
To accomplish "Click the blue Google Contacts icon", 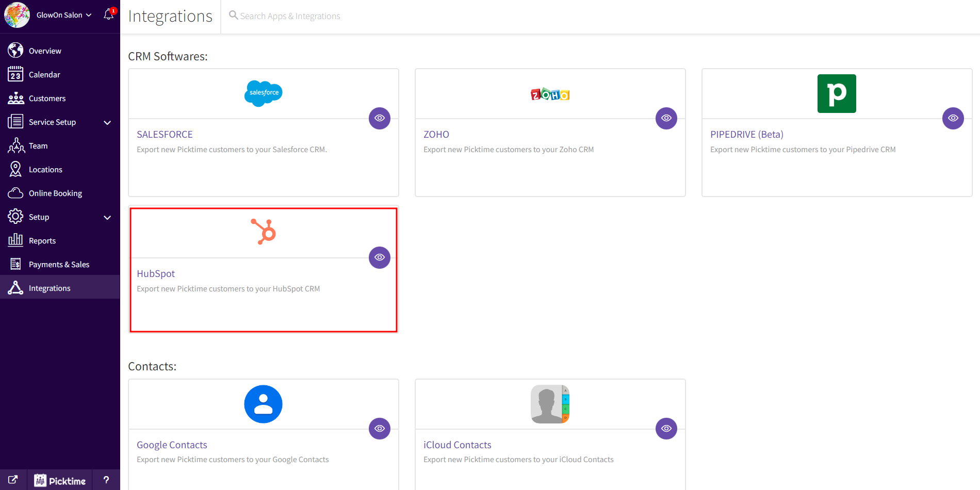I will coord(263,404).
